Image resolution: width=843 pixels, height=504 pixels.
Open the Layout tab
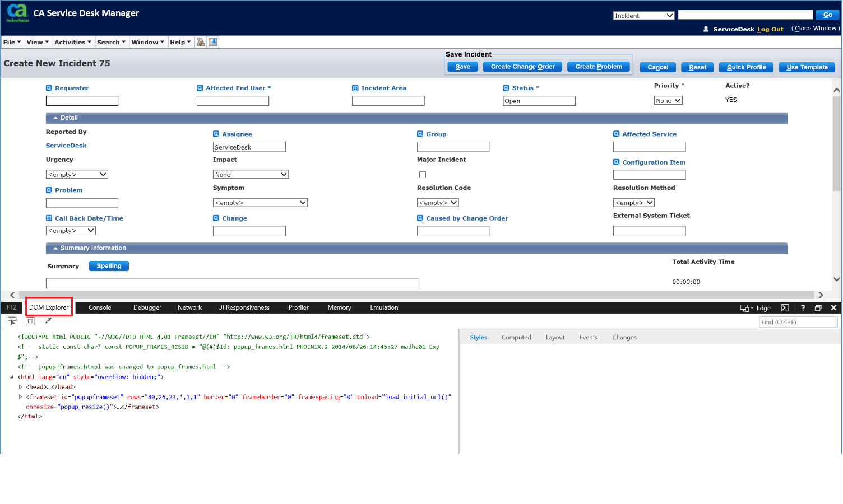pyautogui.click(x=555, y=337)
